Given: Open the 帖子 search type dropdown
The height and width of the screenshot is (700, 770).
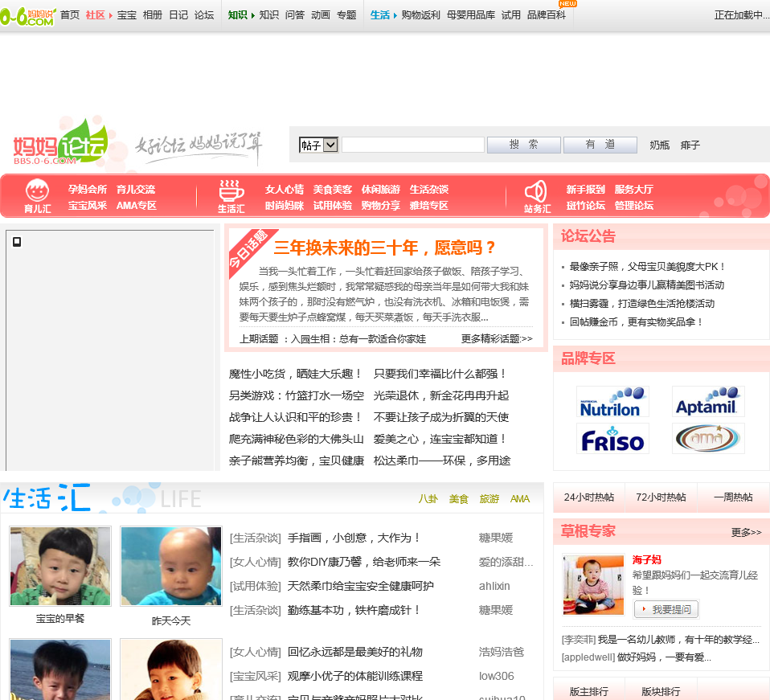Looking at the screenshot, I should point(319,145).
